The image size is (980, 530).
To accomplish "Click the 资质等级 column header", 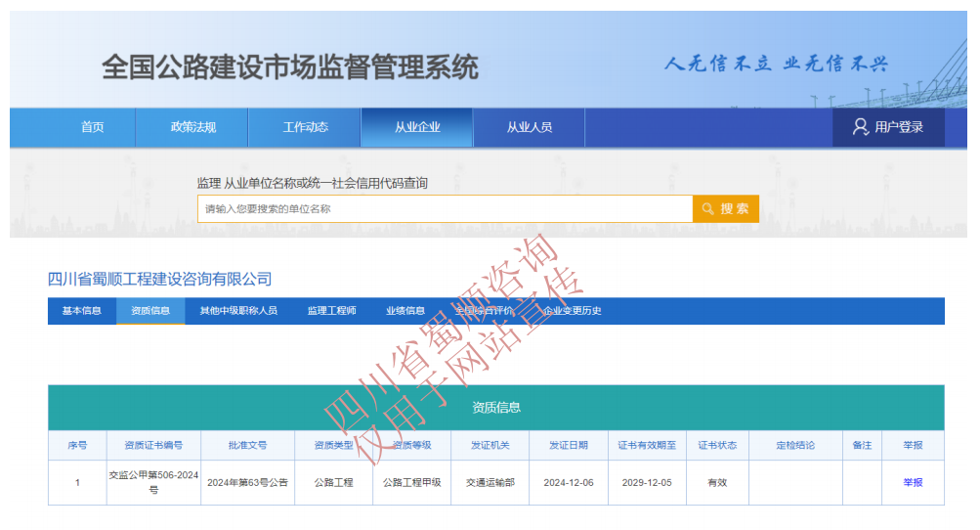I will (x=412, y=446).
